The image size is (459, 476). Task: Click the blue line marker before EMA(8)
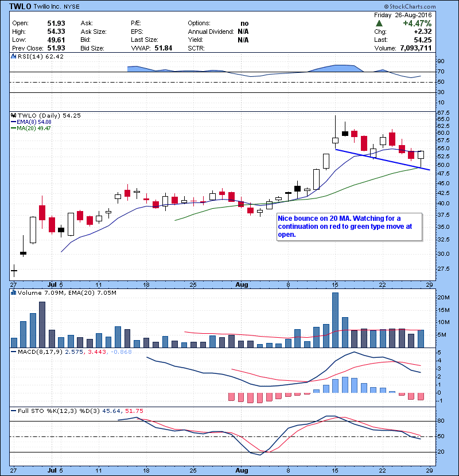pyautogui.click(x=13, y=122)
